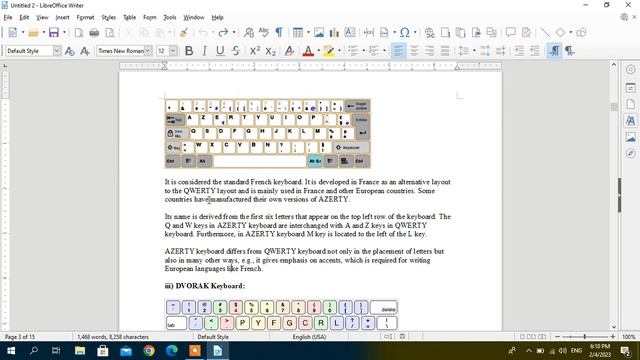Toggle Align Right paragraph

click(x=429, y=51)
